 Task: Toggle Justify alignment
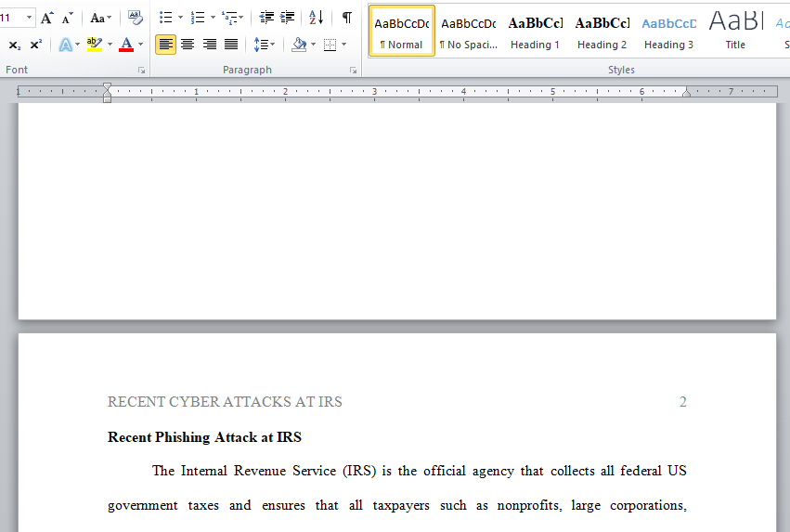[x=231, y=45]
